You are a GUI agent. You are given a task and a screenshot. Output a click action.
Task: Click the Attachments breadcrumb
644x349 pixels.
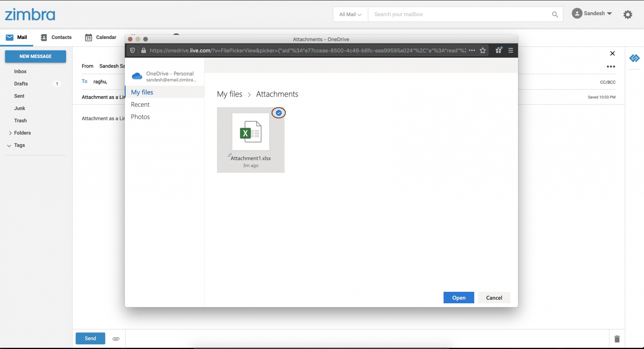point(277,94)
